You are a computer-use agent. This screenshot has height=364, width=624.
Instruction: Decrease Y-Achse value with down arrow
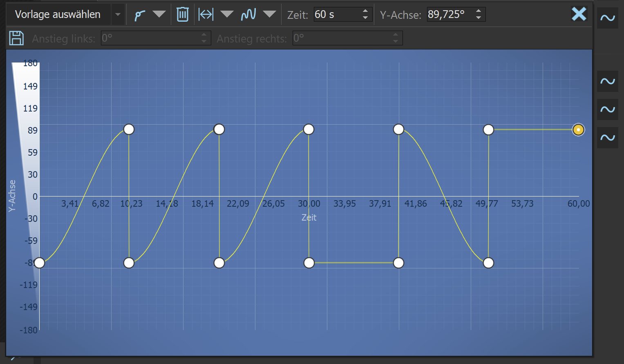pyautogui.click(x=479, y=18)
